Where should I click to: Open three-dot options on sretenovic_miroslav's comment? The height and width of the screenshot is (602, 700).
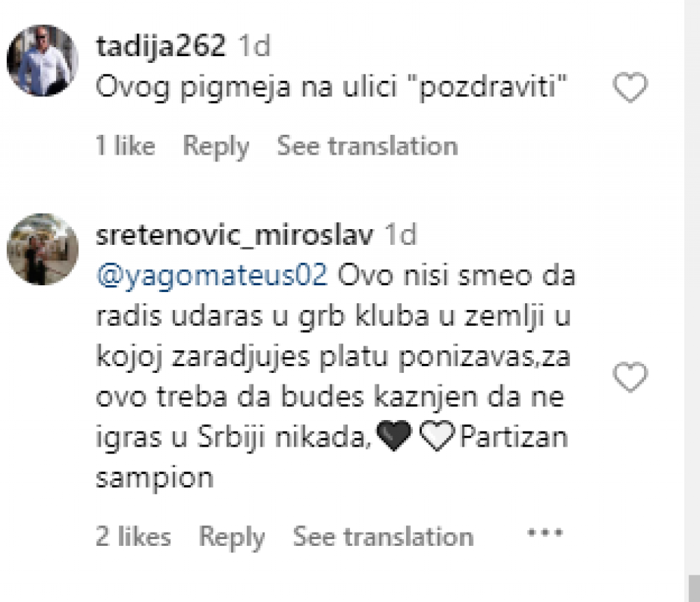(x=545, y=533)
